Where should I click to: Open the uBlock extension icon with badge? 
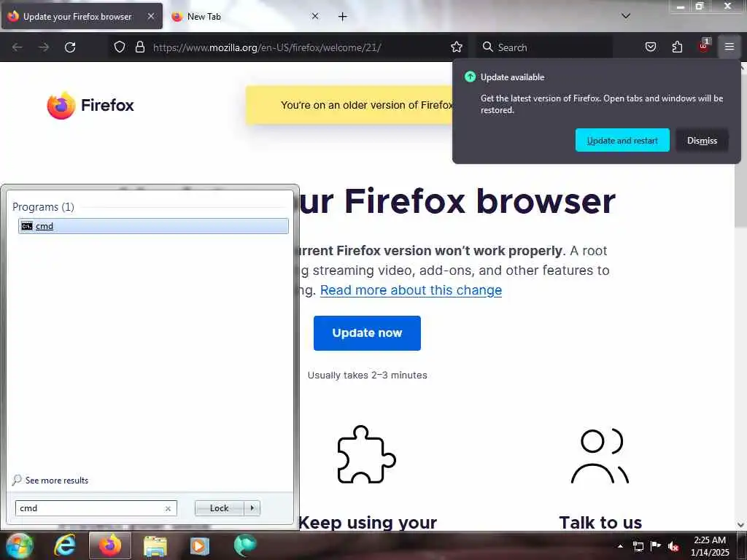tap(704, 46)
